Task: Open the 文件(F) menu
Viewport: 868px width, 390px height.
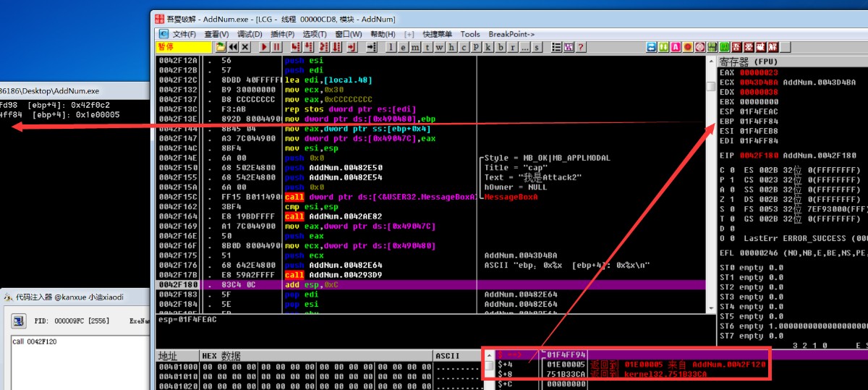Action: (184, 34)
